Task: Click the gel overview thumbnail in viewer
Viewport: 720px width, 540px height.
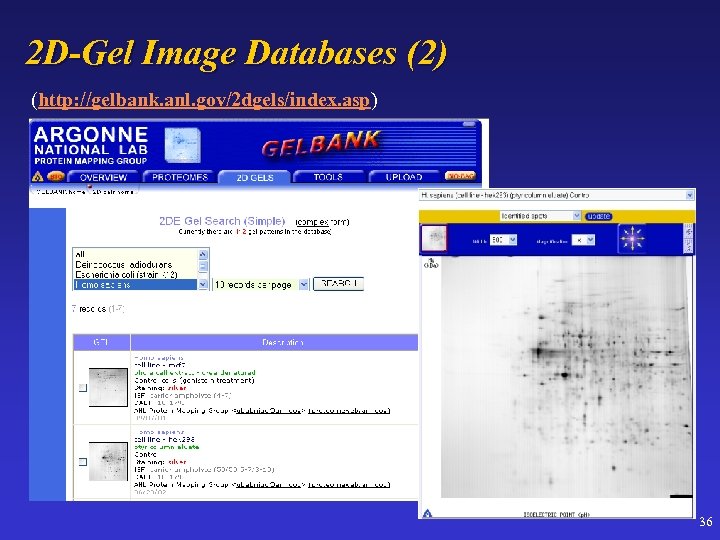Action: (x=434, y=238)
